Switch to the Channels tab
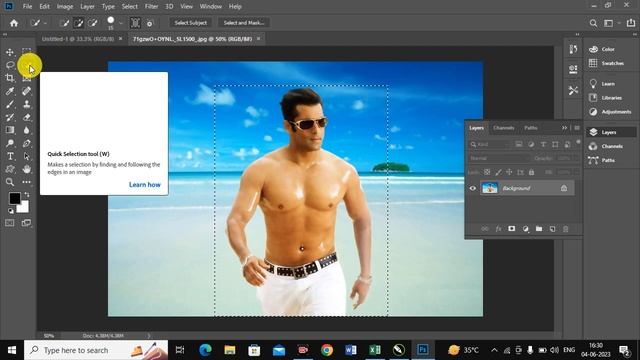This screenshot has width=640, height=360. click(503, 128)
